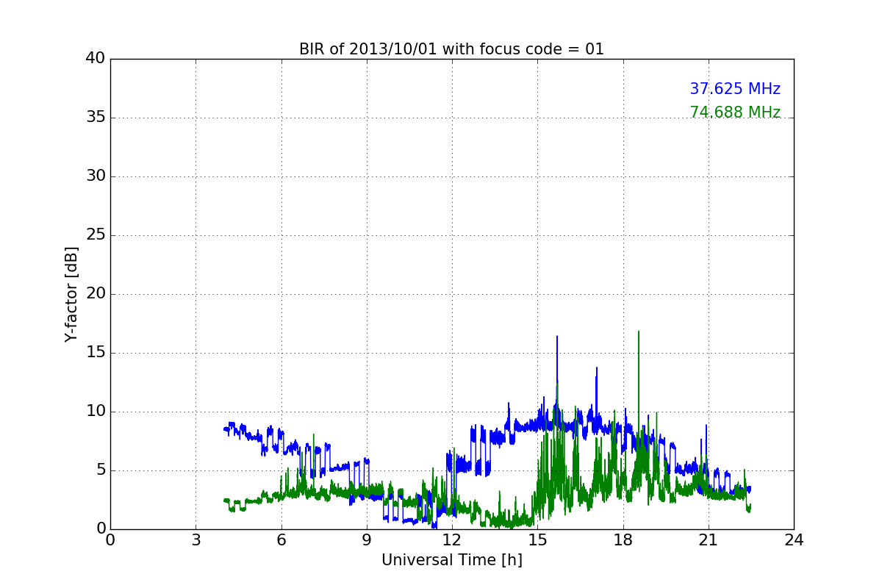Select the '74.688 MHz' legend label
Screen dimensions: 882x588
(x=735, y=112)
